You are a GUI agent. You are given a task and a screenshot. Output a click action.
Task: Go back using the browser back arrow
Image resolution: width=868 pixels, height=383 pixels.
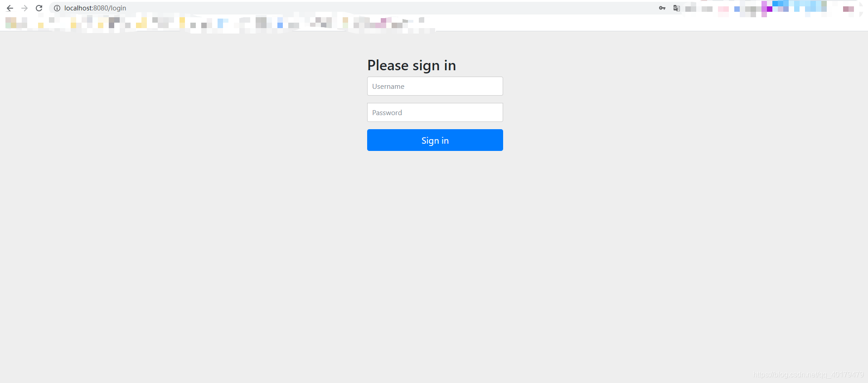click(10, 8)
